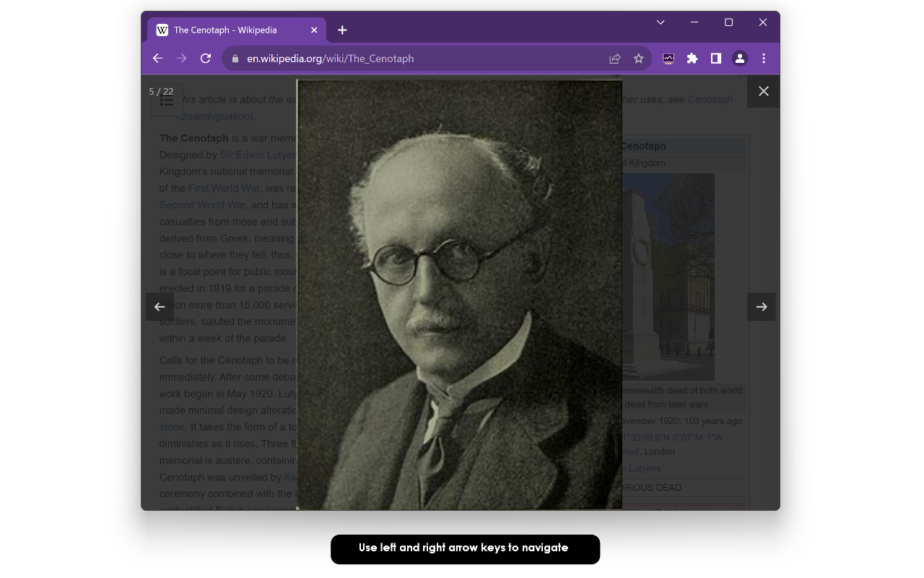Image resolution: width=924 pixels, height=578 pixels.
Task: Go back using the browser back arrow
Action: (x=158, y=59)
